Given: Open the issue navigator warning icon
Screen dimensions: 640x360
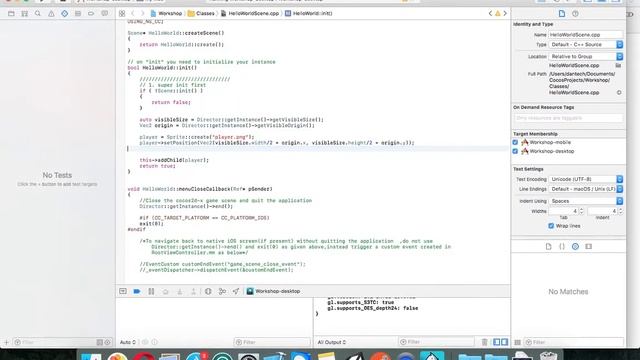Looking at the screenshot, I should (x=51, y=13).
